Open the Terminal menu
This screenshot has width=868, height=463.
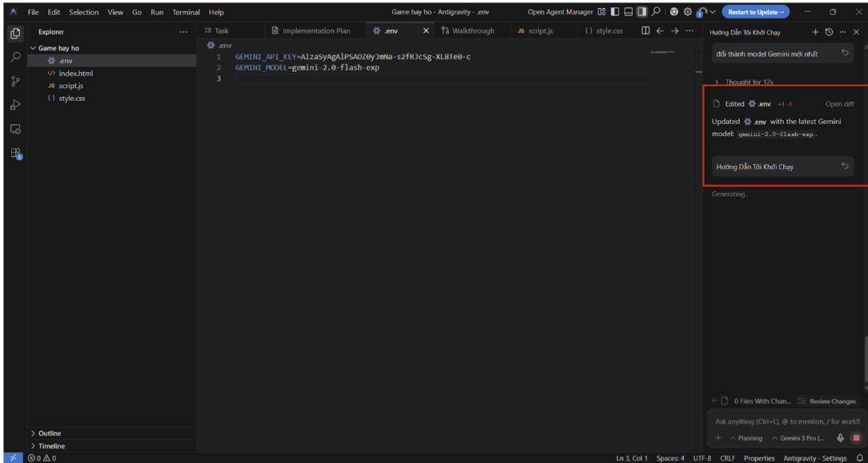click(x=186, y=12)
